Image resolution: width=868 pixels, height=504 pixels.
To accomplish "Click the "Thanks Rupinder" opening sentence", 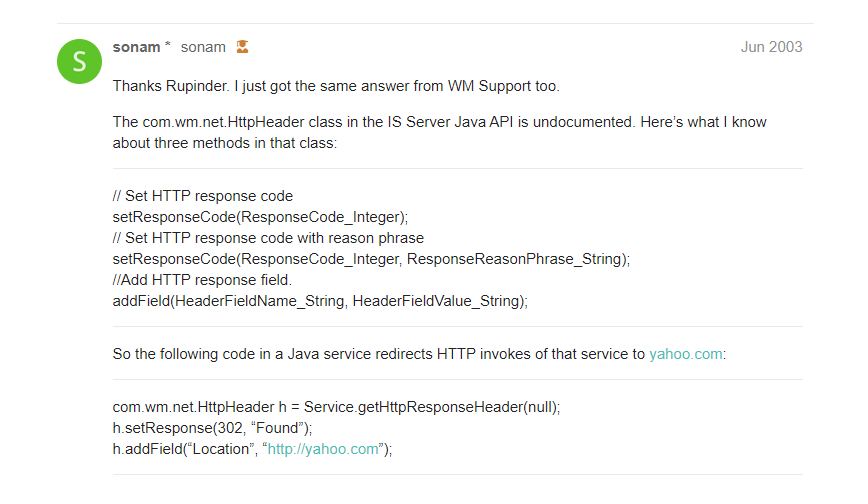I will pos(336,86).
